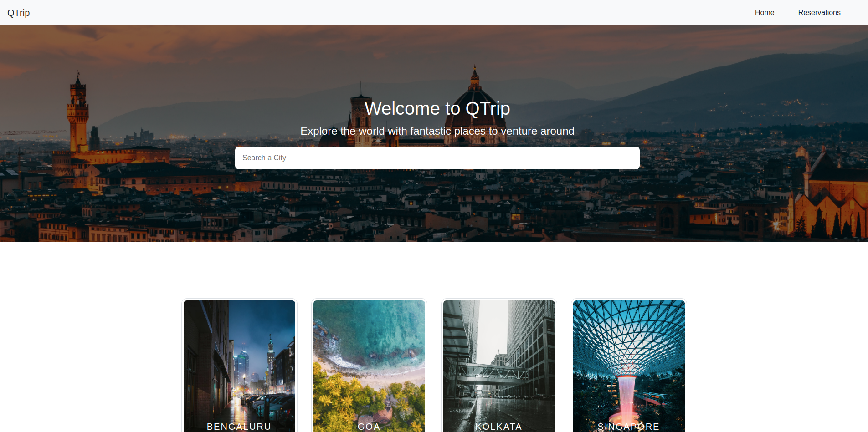Click the hero tagline text
Image resolution: width=868 pixels, height=432 pixels.
tap(437, 131)
